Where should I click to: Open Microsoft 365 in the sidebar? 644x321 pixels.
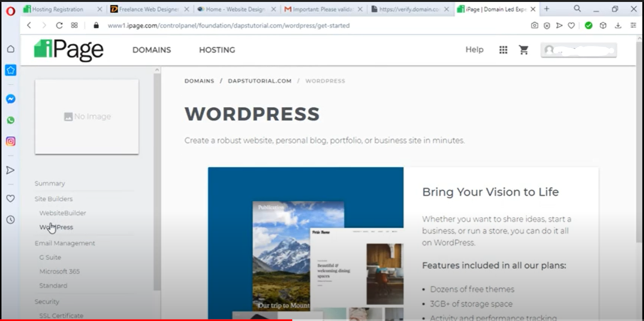pyautogui.click(x=60, y=272)
